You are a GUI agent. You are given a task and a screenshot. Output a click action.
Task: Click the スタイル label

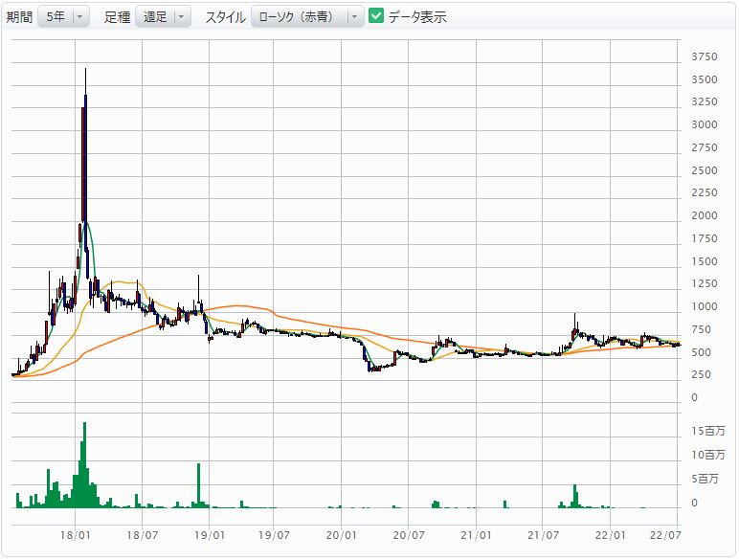click(225, 17)
